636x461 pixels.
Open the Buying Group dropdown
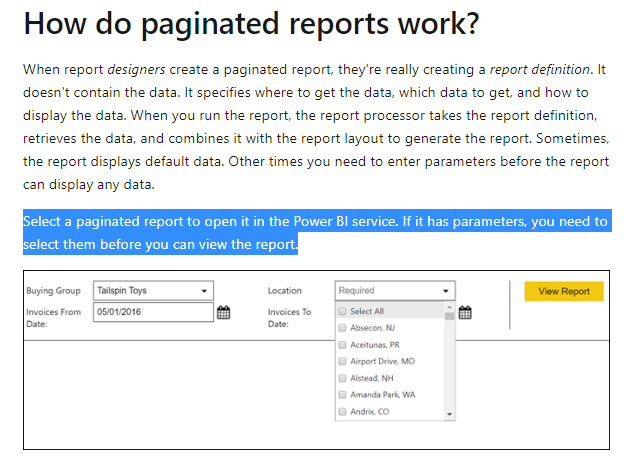coord(153,291)
